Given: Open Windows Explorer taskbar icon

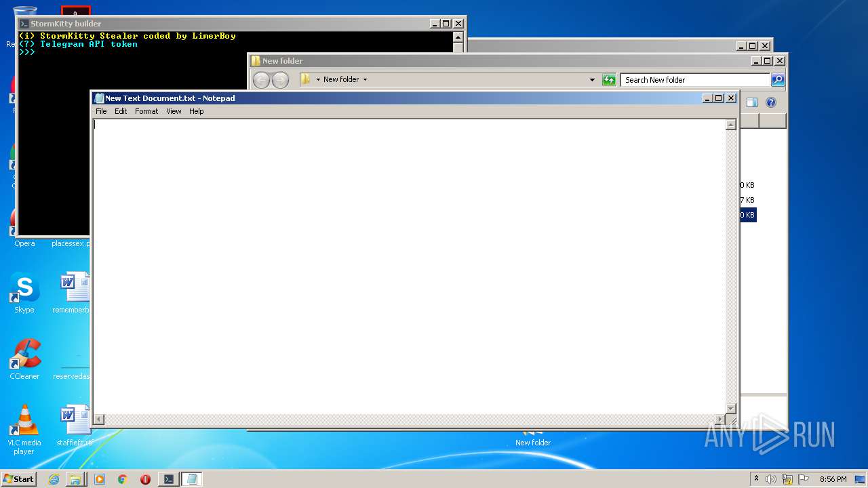Looking at the screenshot, I should (x=75, y=479).
